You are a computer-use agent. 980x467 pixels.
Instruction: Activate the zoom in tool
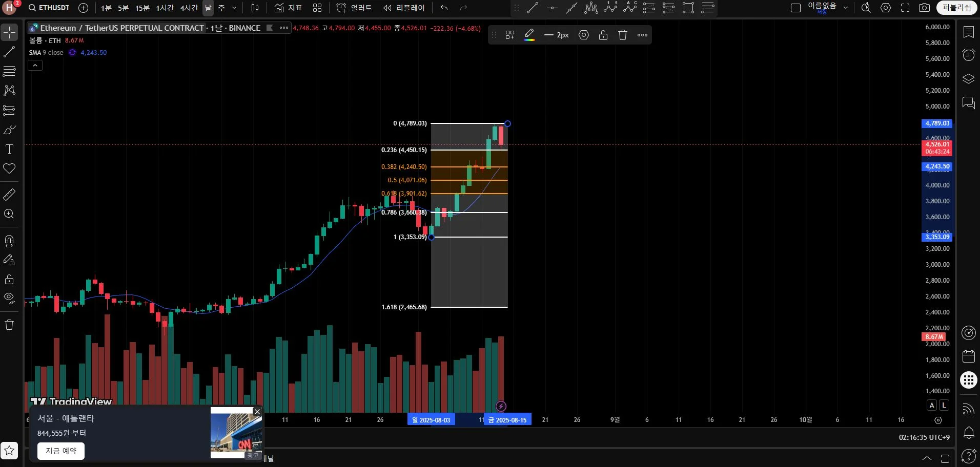tap(9, 214)
